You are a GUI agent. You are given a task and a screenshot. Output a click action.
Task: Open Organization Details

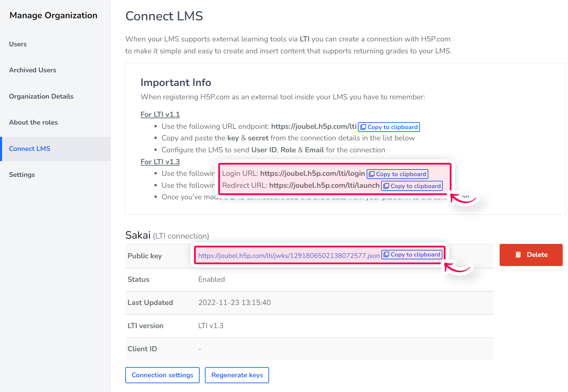tap(41, 96)
